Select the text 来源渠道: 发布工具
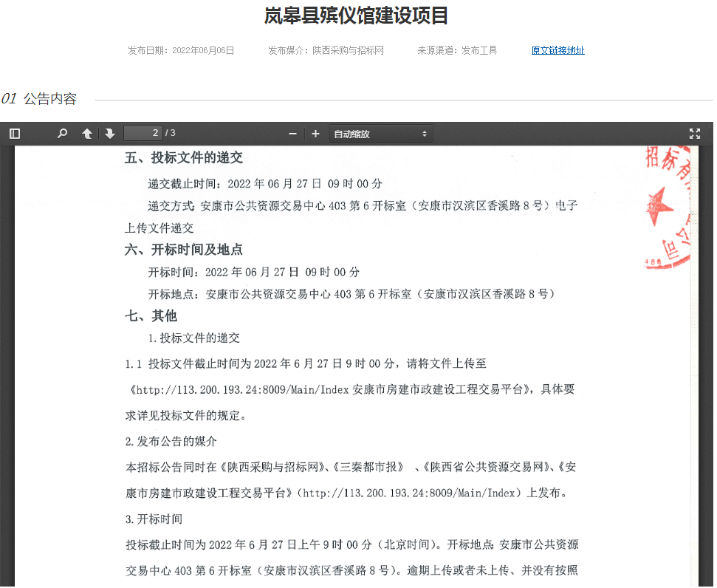This screenshot has height=588, width=717. click(457, 50)
